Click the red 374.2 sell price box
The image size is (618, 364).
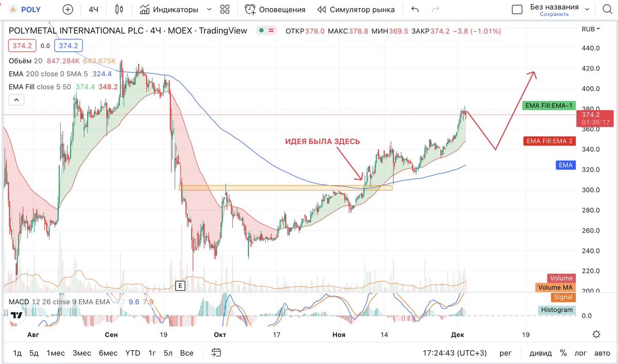click(x=22, y=46)
